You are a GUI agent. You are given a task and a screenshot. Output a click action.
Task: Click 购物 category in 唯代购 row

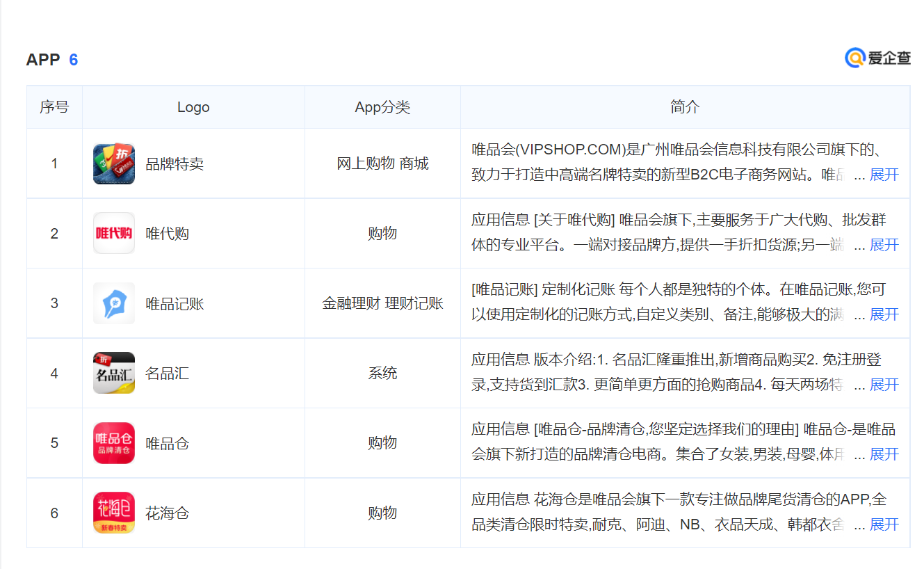pyautogui.click(x=382, y=233)
